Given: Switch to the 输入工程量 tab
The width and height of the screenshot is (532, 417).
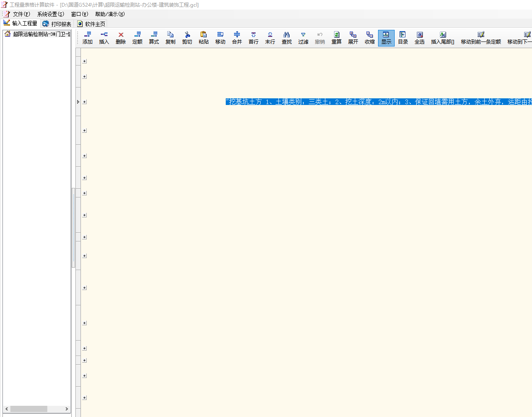Looking at the screenshot, I should 21,24.
